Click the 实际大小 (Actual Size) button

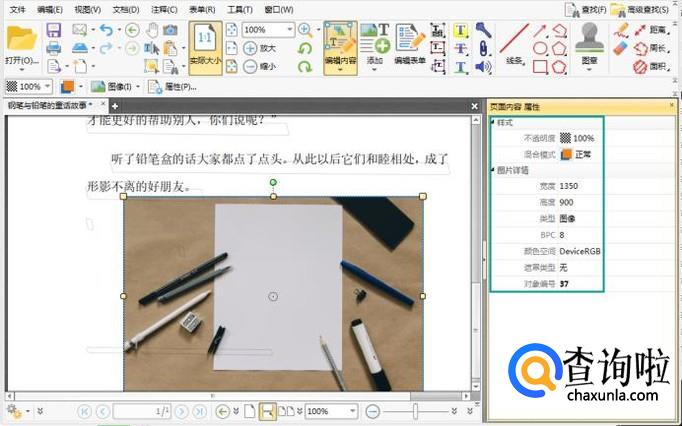click(x=205, y=45)
